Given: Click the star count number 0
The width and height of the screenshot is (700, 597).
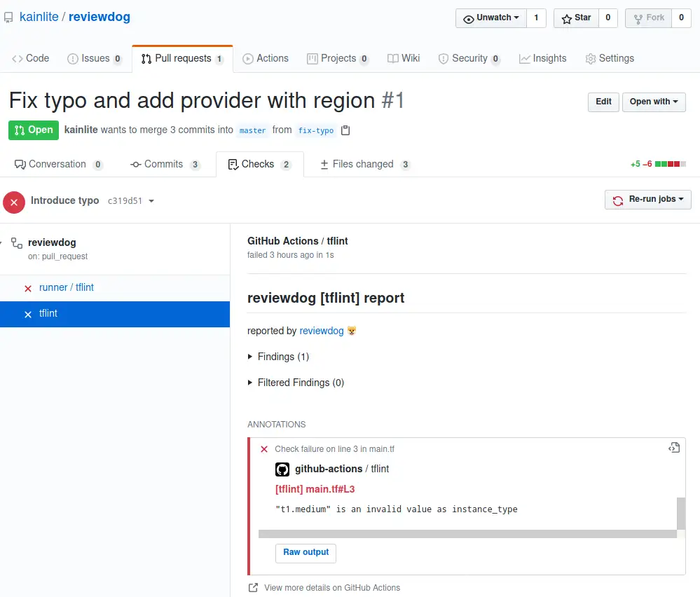Looking at the screenshot, I should (x=608, y=18).
